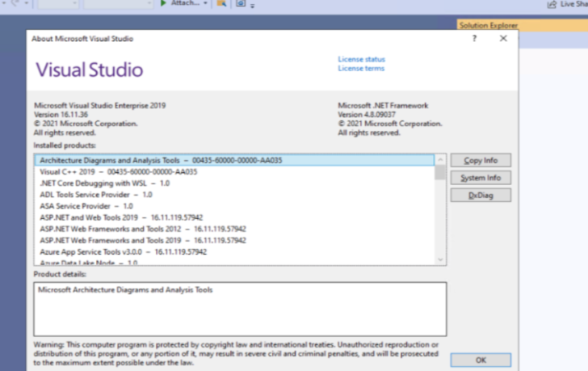Image resolution: width=588 pixels, height=371 pixels.
Task: Open the toolbar overflow options arrow
Action: tap(252, 6)
